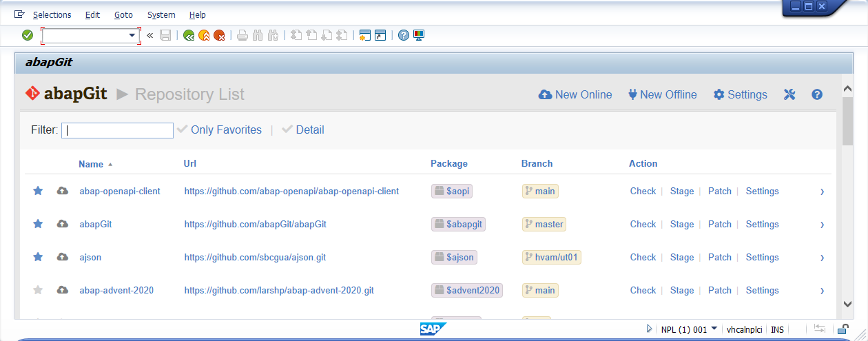Click the $advent2020 package label
Viewport: 868px width, 341px height.
467,290
